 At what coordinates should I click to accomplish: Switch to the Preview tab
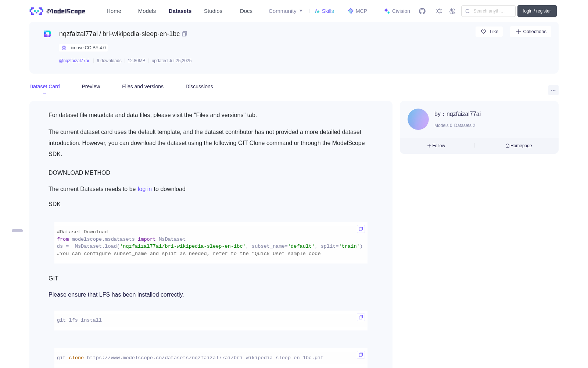pyautogui.click(x=91, y=86)
